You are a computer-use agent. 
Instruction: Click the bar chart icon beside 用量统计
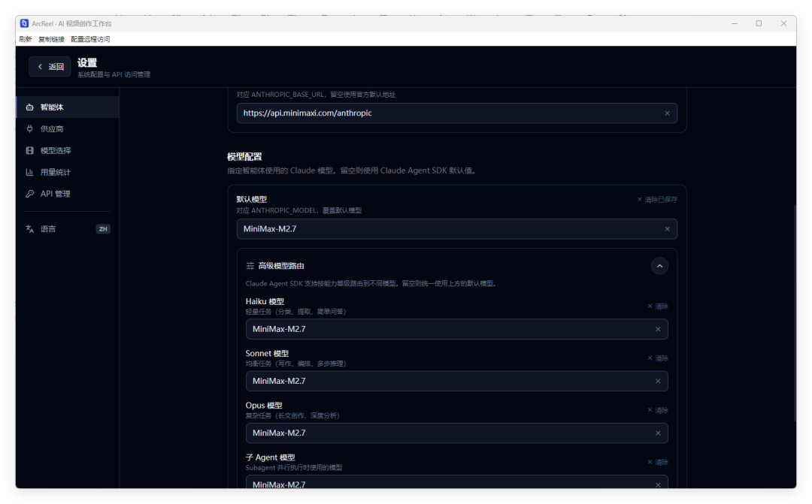coord(29,172)
